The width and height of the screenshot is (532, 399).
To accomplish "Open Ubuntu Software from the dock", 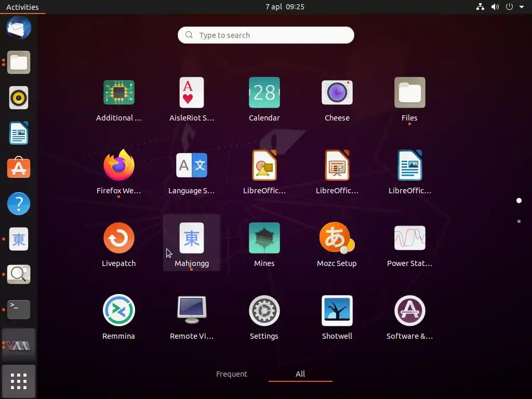I will (x=19, y=168).
